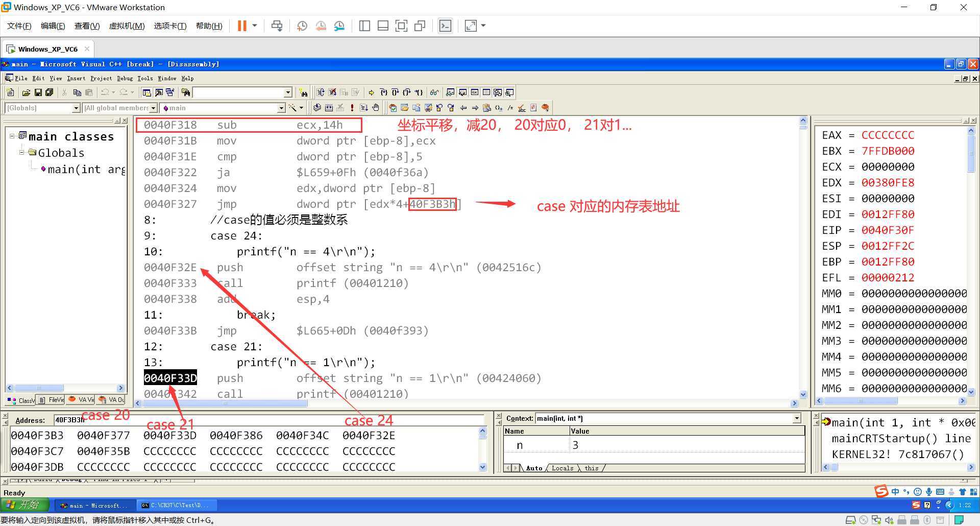Click the red Execute Program icon
This screenshot has width=980, height=526.
(x=352, y=108)
